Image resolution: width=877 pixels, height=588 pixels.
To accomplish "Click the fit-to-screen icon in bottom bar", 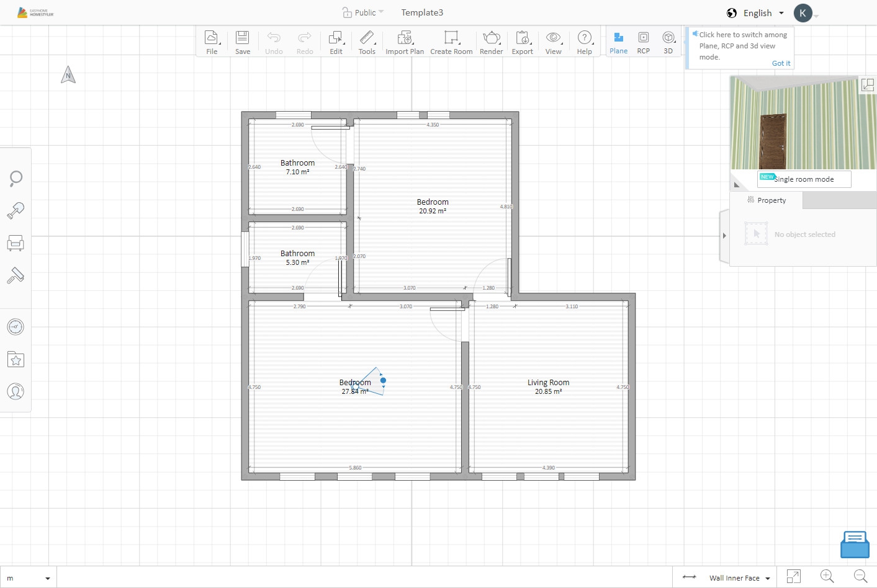I will coord(793,577).
